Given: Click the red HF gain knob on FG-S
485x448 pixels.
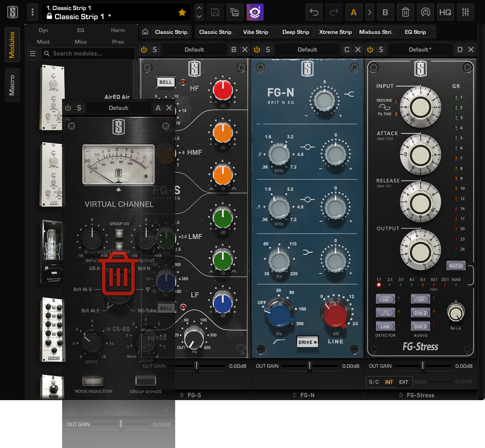Looking at the screenshot, I should [x=223, y=90].
